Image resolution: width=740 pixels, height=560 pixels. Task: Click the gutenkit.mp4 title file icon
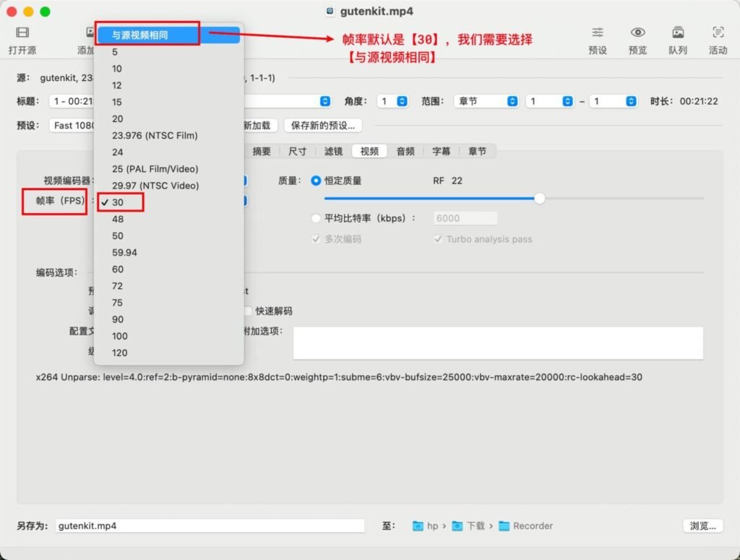click(330, 12)
